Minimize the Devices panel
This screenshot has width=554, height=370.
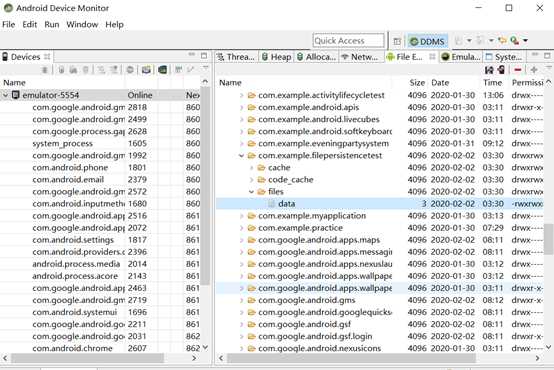point(191,55)
